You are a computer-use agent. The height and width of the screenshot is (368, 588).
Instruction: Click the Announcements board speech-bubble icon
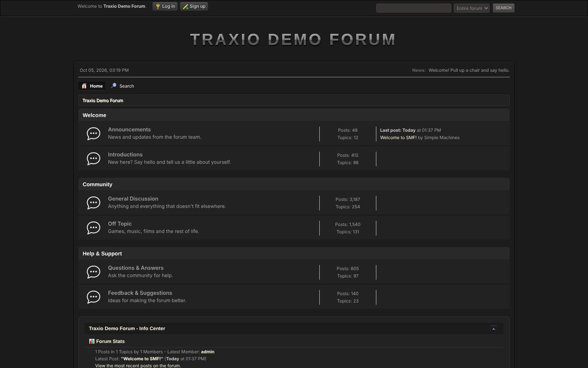click(94, 133)
